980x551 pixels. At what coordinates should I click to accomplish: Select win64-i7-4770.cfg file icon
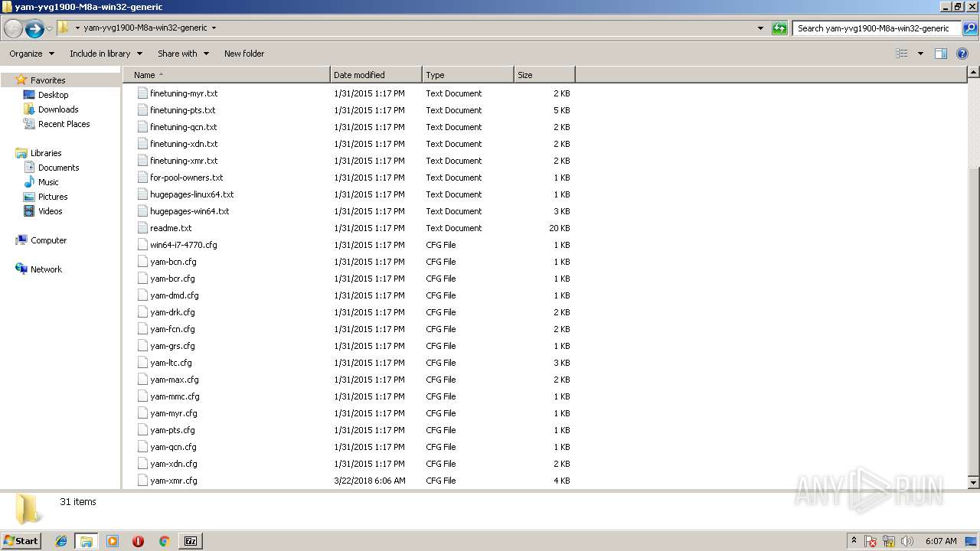click(142, 245)
